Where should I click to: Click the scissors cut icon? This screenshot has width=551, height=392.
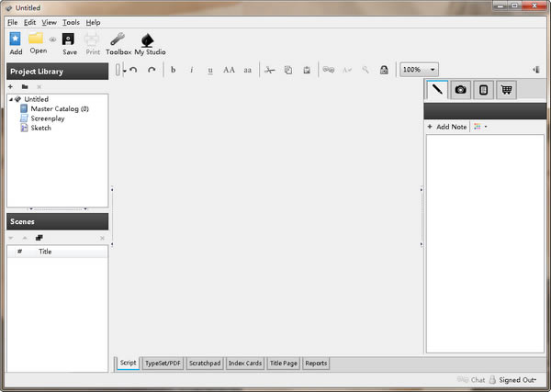[269, 70]
